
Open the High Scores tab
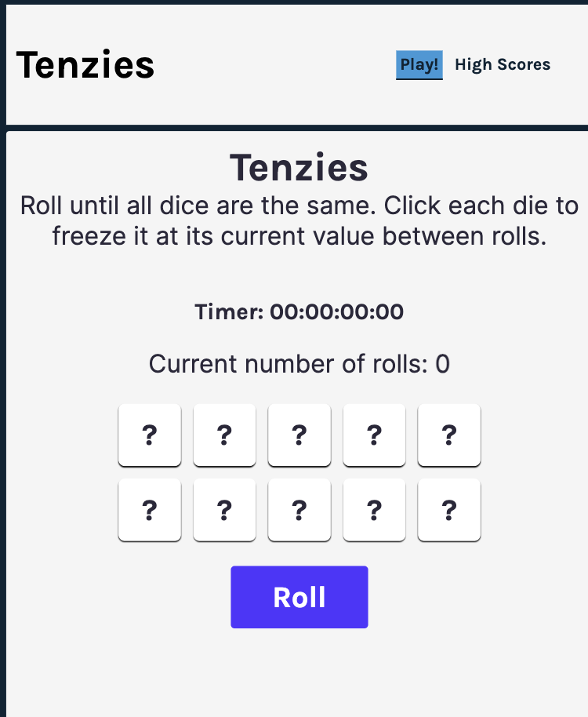click(x=503, y=65)
